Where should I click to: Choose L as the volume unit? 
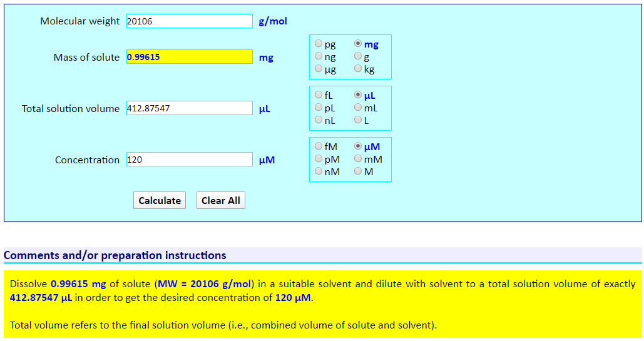click(358, 120)
